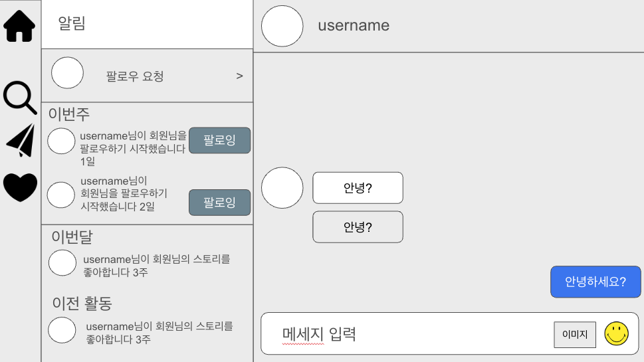Click the username in chat header

pos(354,25)
